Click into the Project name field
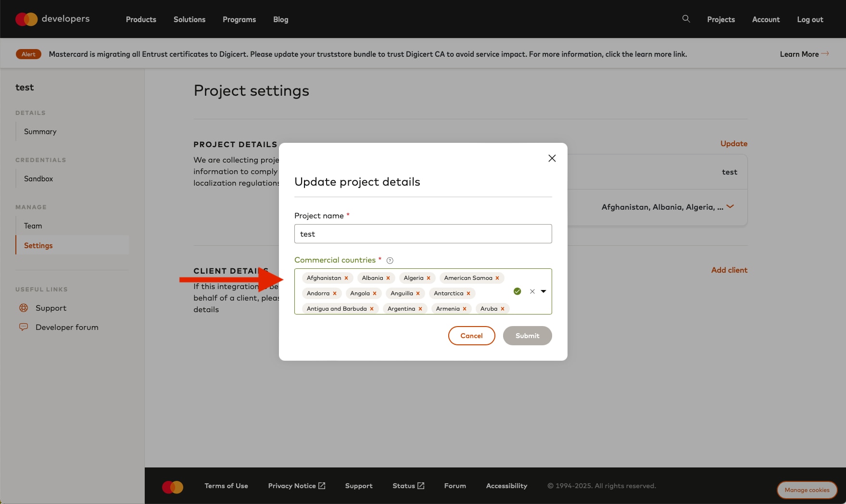The width and height of the screenshot is (846, 504). point(423,234)
